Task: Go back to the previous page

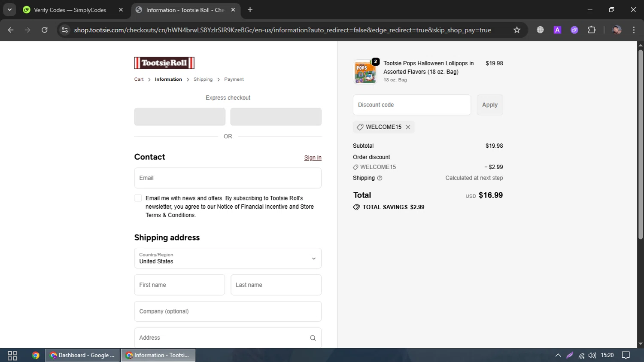Action: (x=11, y=30)
